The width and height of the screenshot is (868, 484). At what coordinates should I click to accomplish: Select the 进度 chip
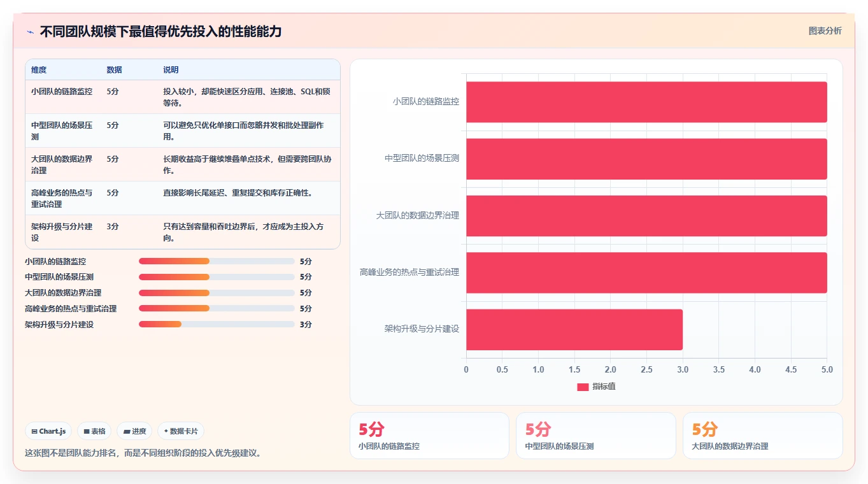pyautogui.click(x=134, y=431)
